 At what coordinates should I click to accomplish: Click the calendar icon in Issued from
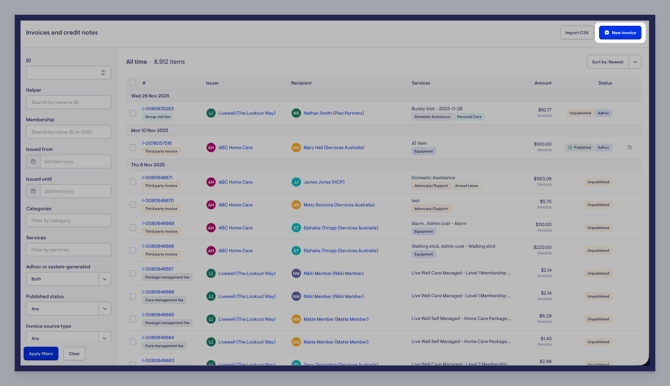[x=33, y=162]
